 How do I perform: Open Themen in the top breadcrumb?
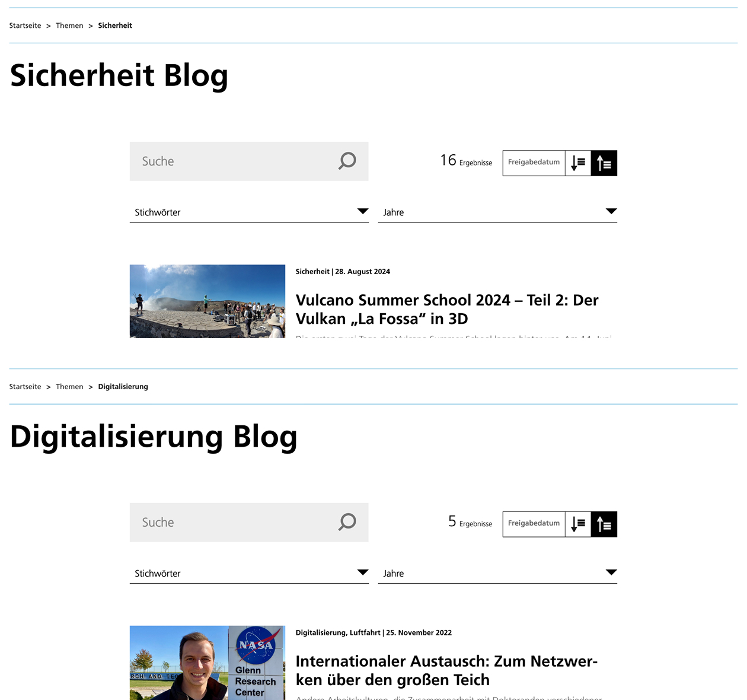tap(69, 26)
